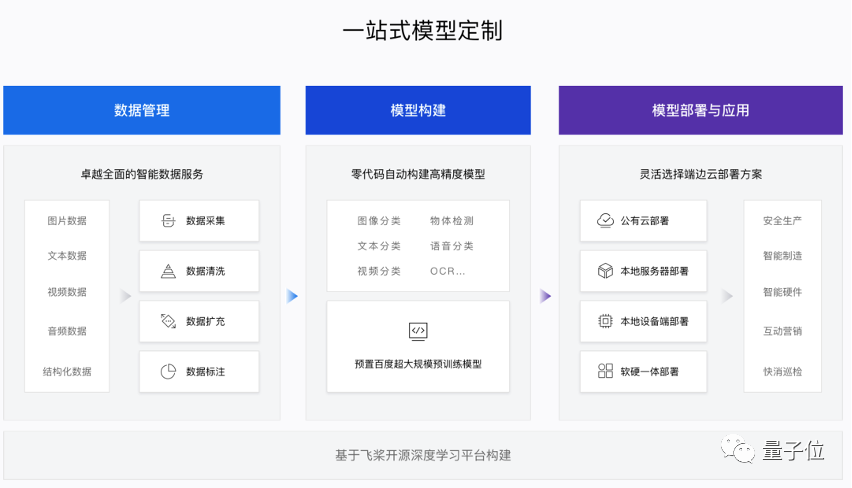Click the 卓越全面的智能数据服务 subtitle

[x=142, y=174]
